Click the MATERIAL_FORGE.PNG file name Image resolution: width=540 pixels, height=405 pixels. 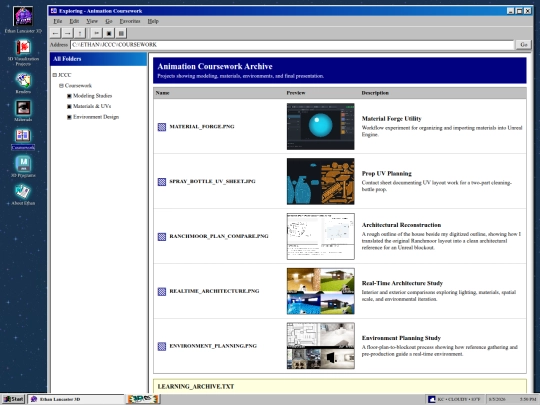pos(202,127)
